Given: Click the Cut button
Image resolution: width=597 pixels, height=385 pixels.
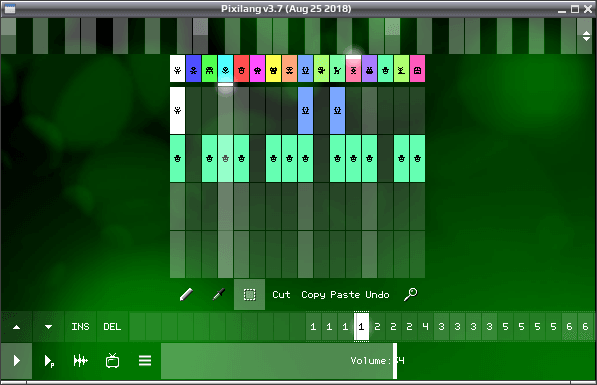Looking at the screenshot, I should pyautogui.click(x=281, y=294).
